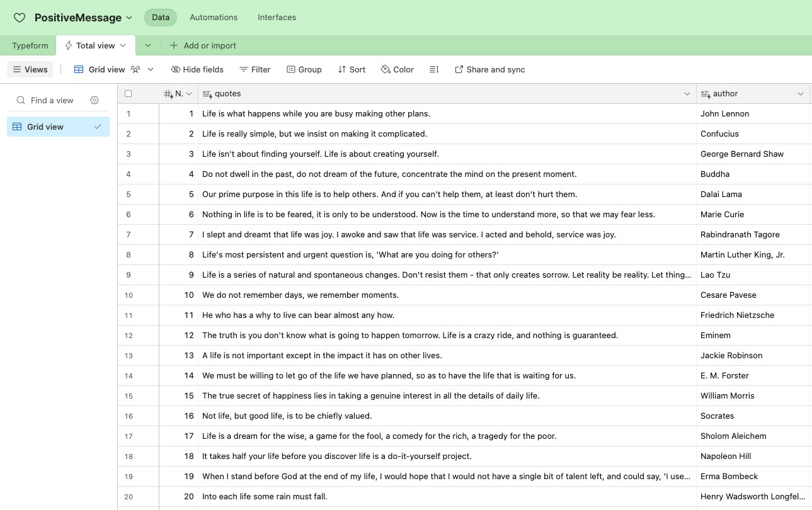Open the Color records option
812x510 pixels.
click(x=397, y=69)
